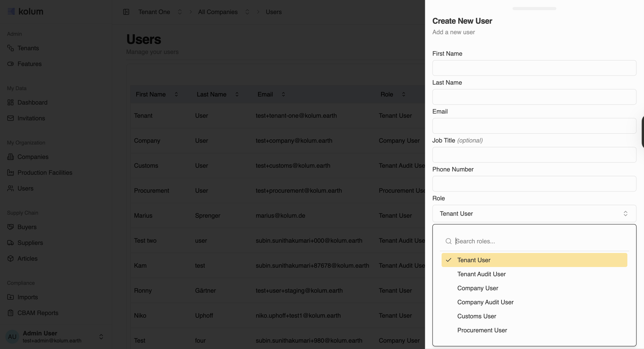
Task: Collapse sidebar with panel toggle icon
Action: pyautogui.click(x=126, y=12)
